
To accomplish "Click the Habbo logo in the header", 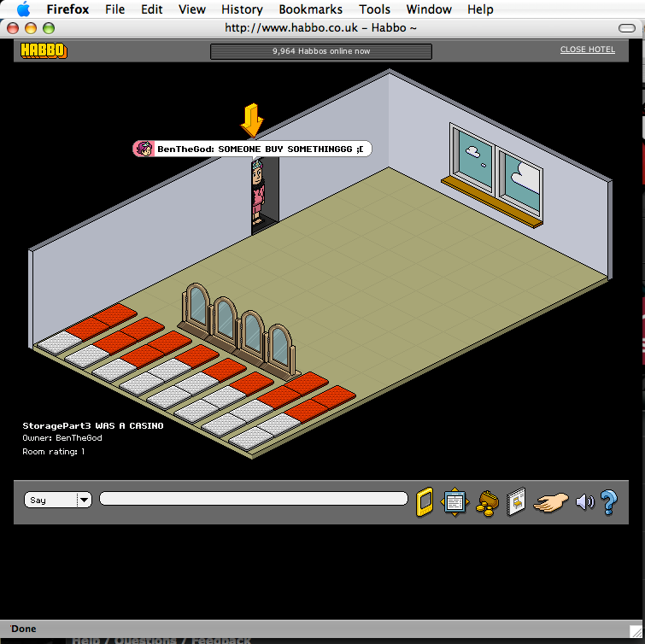I will (44, 50).
